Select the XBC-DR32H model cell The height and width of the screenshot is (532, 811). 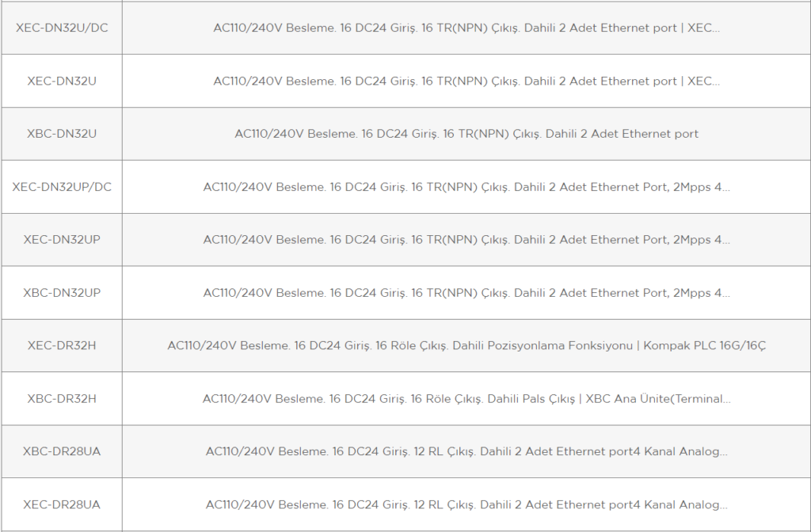click(x=62, y=399)
